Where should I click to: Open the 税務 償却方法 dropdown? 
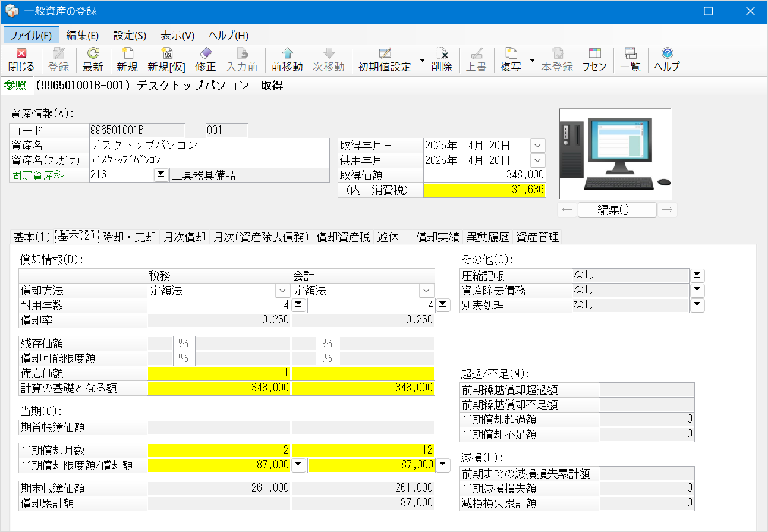tap(282, 291)
